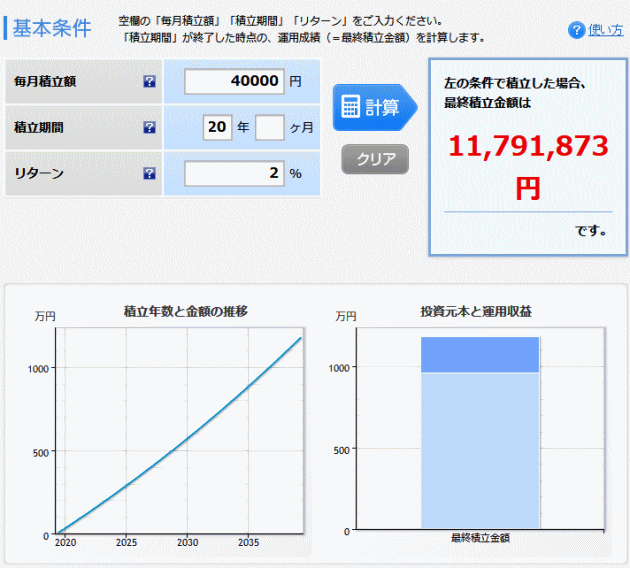
Task: Click the help icon beside 毎月積立額
Action: [x=149, y=82]
